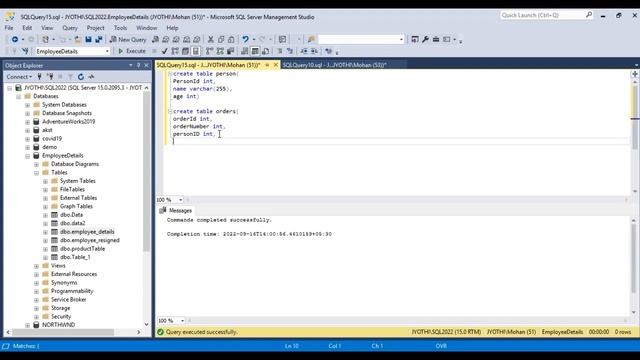The height and width of the screenshot is (360, 640).
Task: Open the File menu
Action: pos(9,28)
